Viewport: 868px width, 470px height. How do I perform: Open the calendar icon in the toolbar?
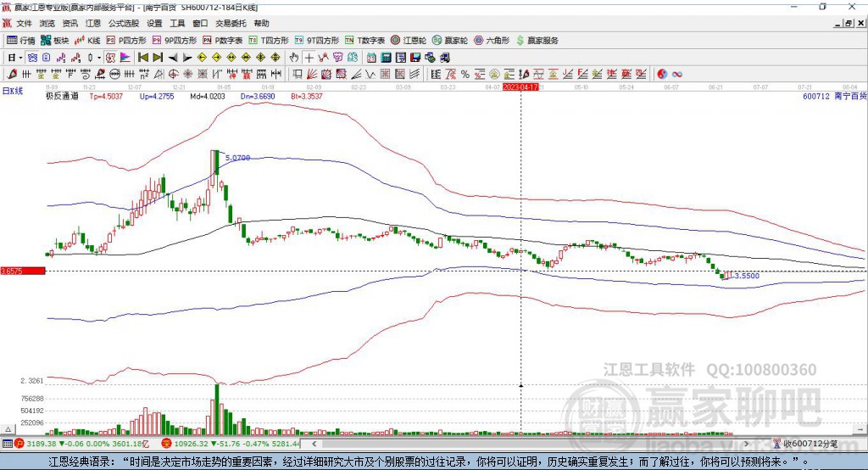pos(371,58)
